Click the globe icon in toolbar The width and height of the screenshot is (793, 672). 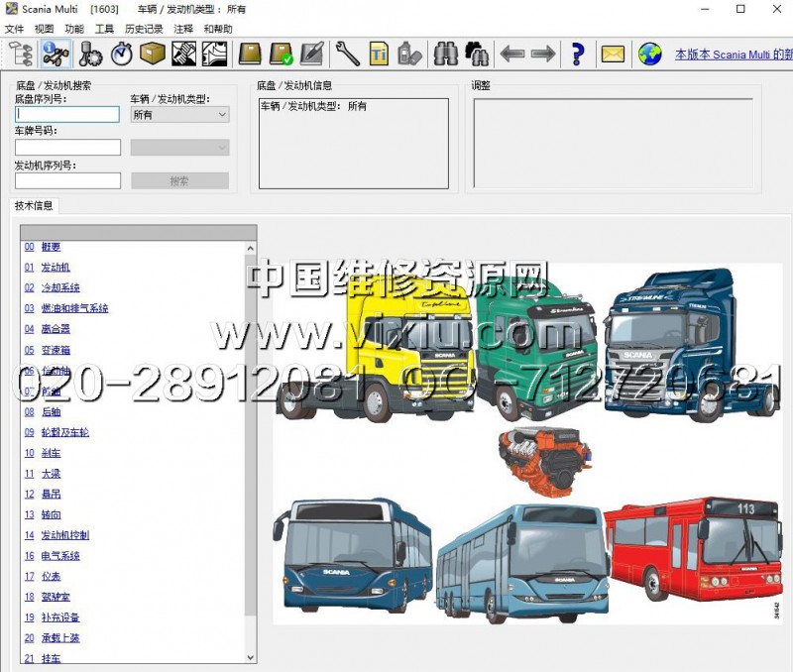click(649, 53)
